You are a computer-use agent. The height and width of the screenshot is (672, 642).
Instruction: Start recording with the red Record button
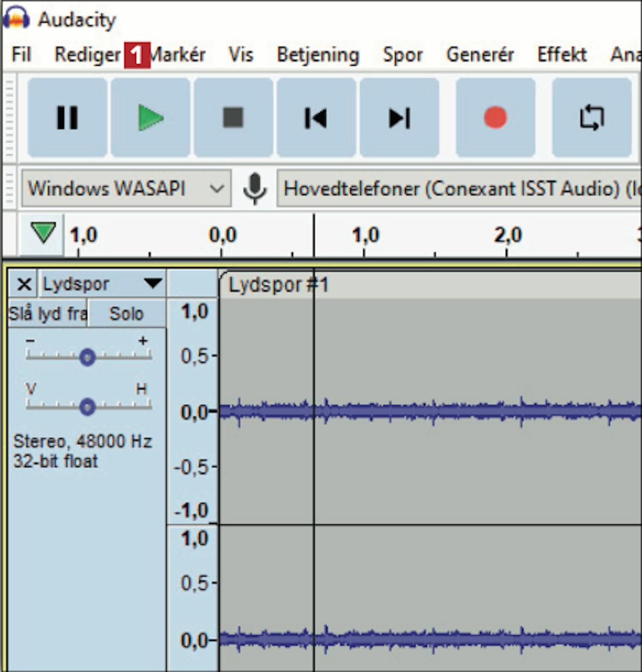495,118
